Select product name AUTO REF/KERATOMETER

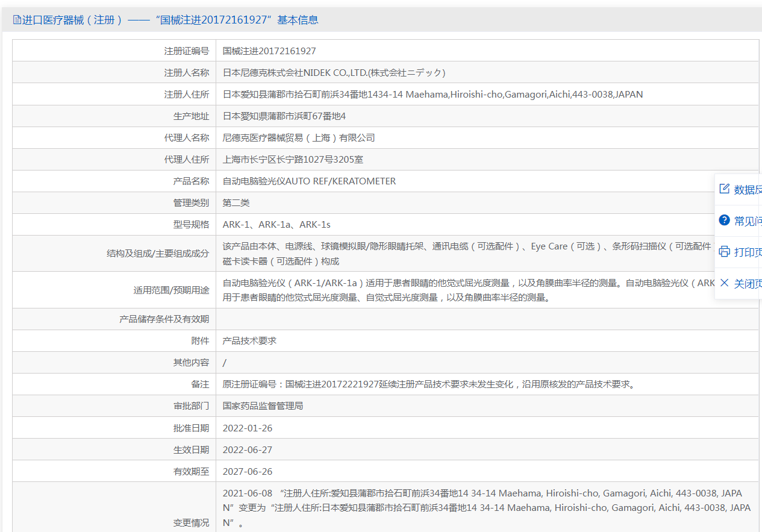point(309,181)
